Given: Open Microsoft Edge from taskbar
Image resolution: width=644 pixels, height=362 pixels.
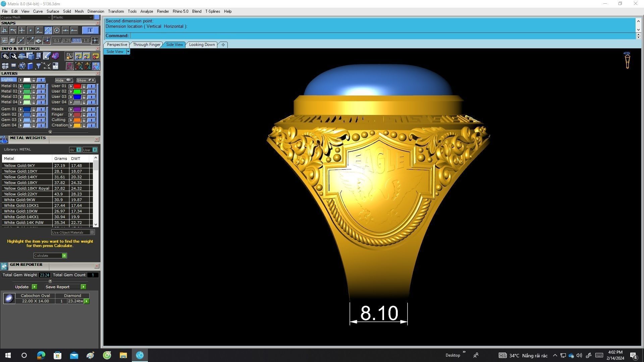Looking at the screenshot, I should click(x=41, y=355).
